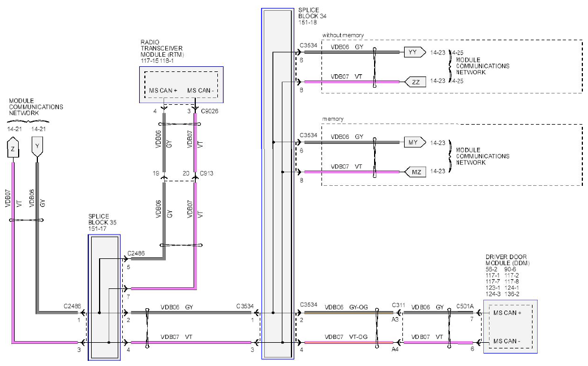This screenshot has width=588, height=366.
Task: Click pin number 20 at connector C913
Action: pyautogui.click(x=186, y=173)
